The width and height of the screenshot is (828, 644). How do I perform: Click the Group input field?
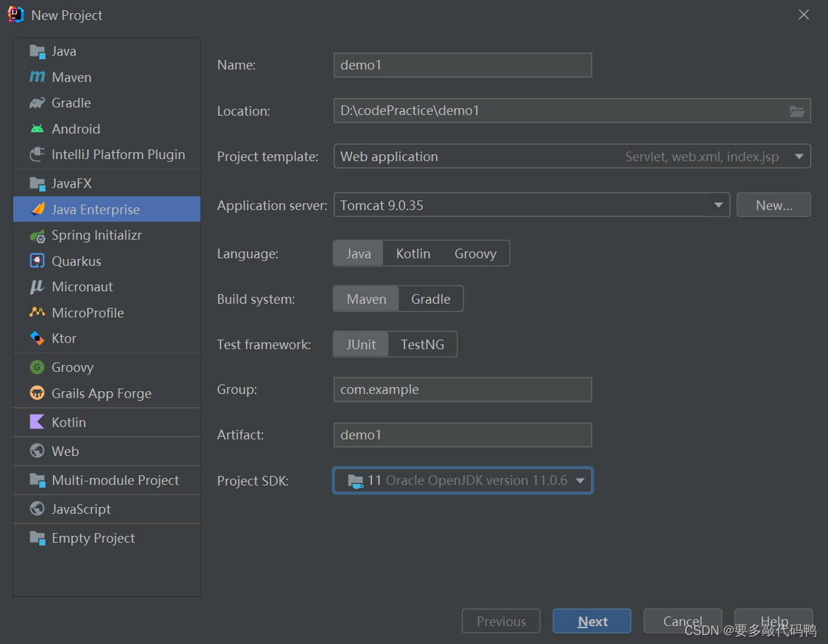(462, 389)
